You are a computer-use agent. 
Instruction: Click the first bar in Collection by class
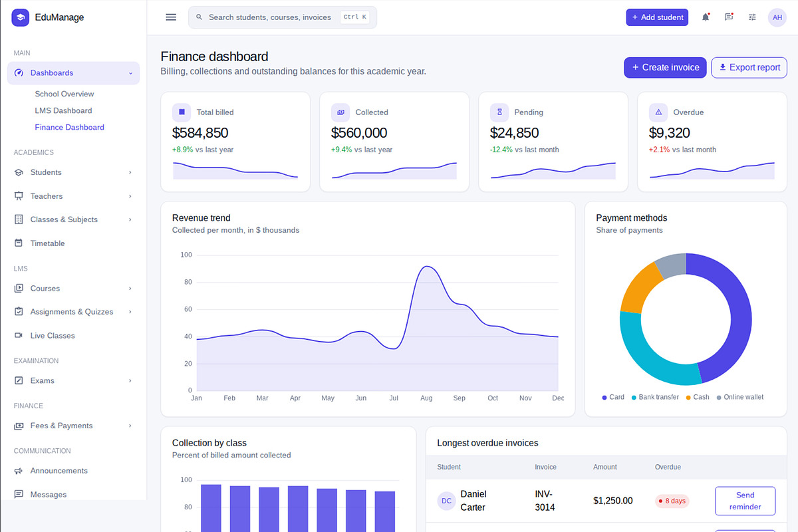tap(211, 508)
